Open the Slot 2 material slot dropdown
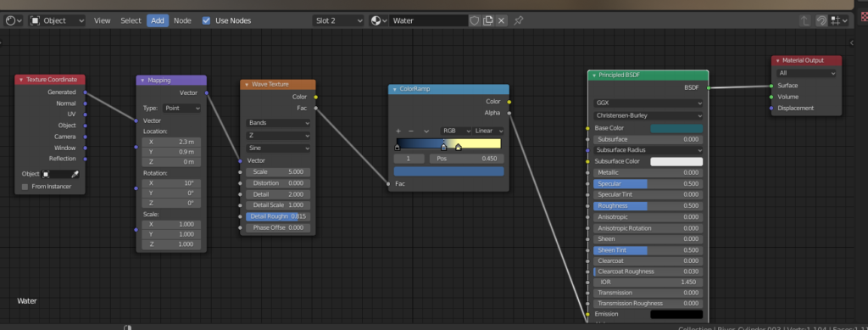868x330 pixels. click(x=338, y=20)
